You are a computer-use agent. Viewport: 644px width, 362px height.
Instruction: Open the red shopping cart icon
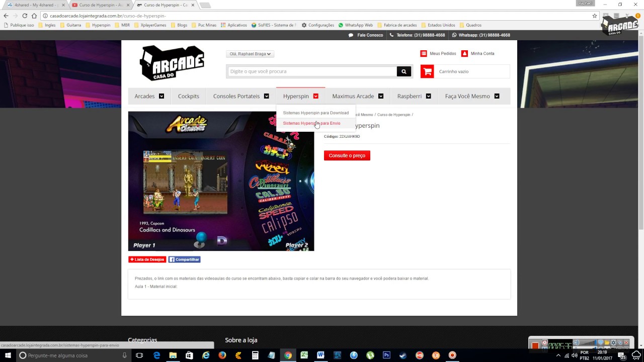(427, 71)
